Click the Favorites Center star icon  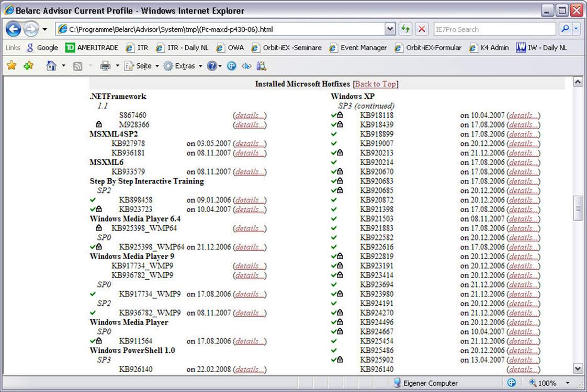pyautogui.click(x=12, y=66)
